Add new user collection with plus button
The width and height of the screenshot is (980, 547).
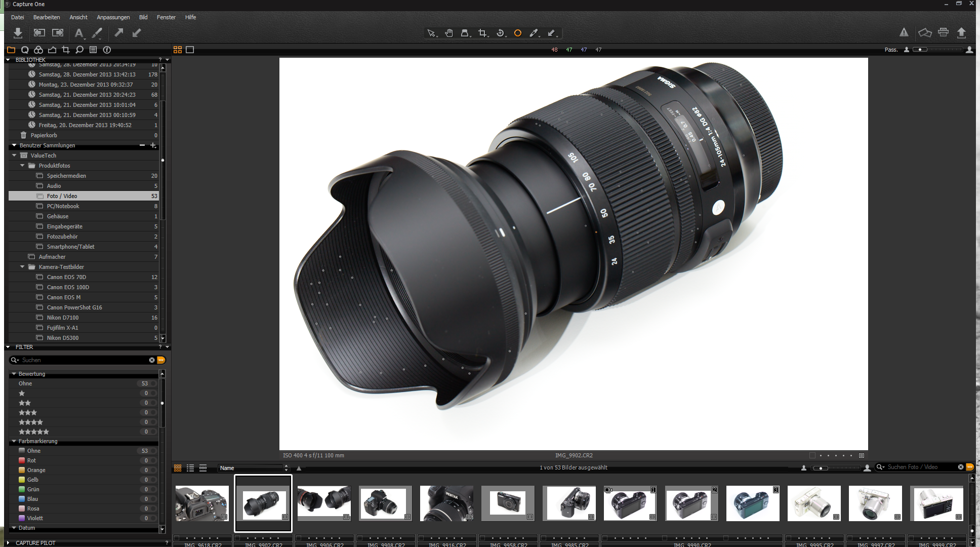(153, 145)
